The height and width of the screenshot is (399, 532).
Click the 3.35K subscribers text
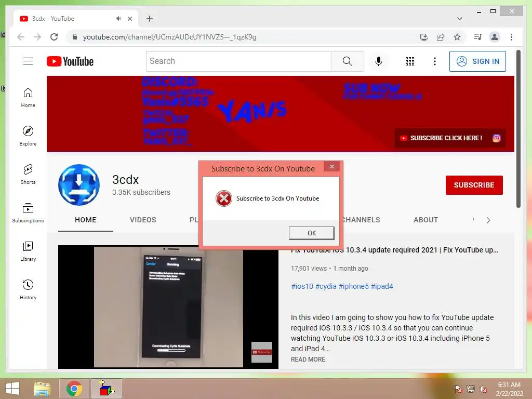pyautogui.click(x=141, y=192)
